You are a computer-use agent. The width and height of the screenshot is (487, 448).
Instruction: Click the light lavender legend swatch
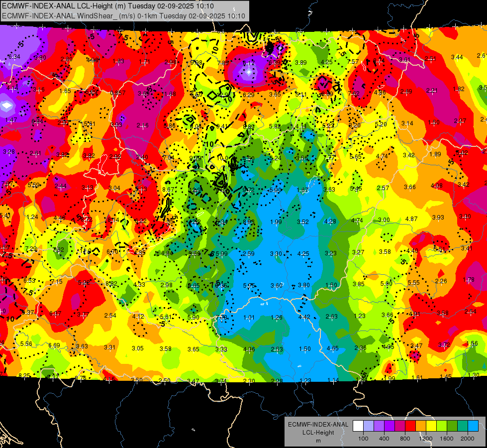coord(369,426)
